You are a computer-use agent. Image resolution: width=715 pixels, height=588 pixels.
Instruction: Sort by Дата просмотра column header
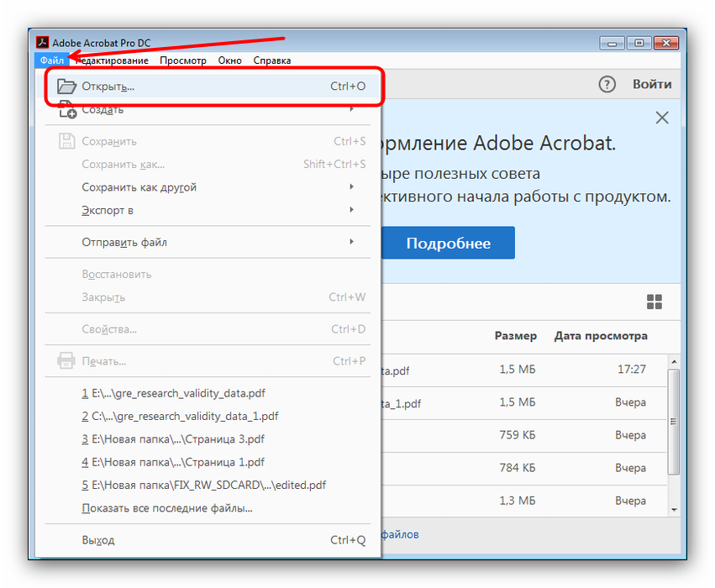pyautogui.click(x=601, y=336)
